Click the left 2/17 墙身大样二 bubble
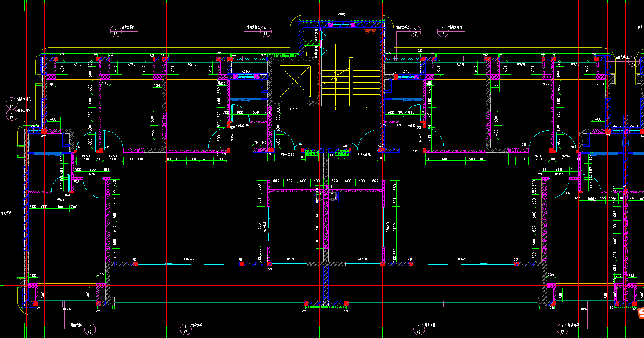Viewport: 644px width, 338px height. [90, 329]
